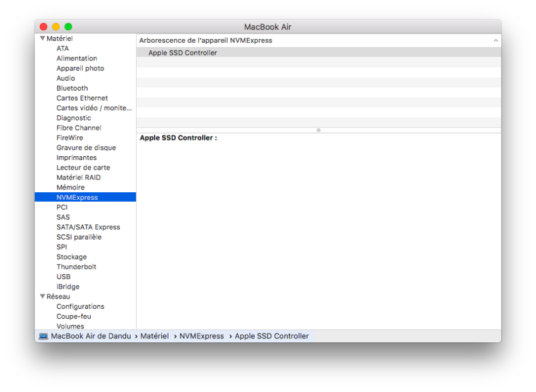536x392 pixels.
Task: Open Gravure de disque category
Action: click(x=86, y=147)
